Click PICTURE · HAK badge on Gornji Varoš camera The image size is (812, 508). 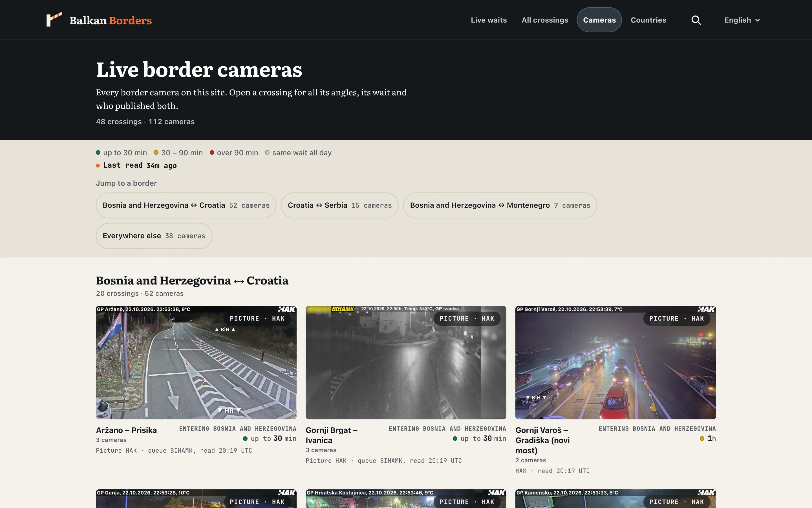click(676, 319)
